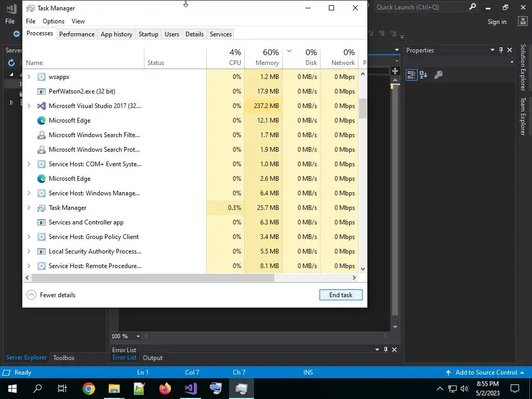The width and height of the screenshot is (532, 399).
Task: Click Alphabetical sort icon in Properties panel
Action: 423,75
